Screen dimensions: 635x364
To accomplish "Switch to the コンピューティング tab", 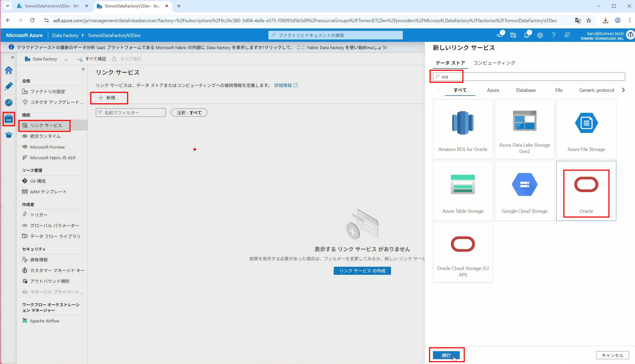I will (x=494, y=63).
